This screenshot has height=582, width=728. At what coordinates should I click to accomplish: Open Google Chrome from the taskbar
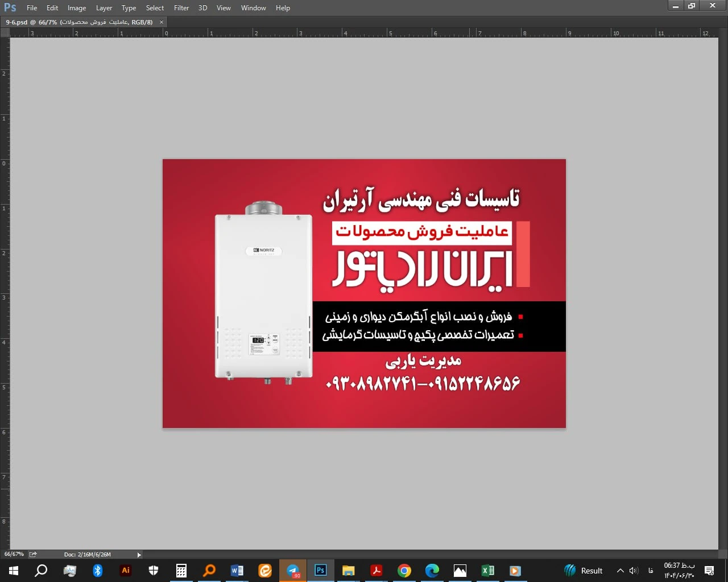(x=404, y=571)
